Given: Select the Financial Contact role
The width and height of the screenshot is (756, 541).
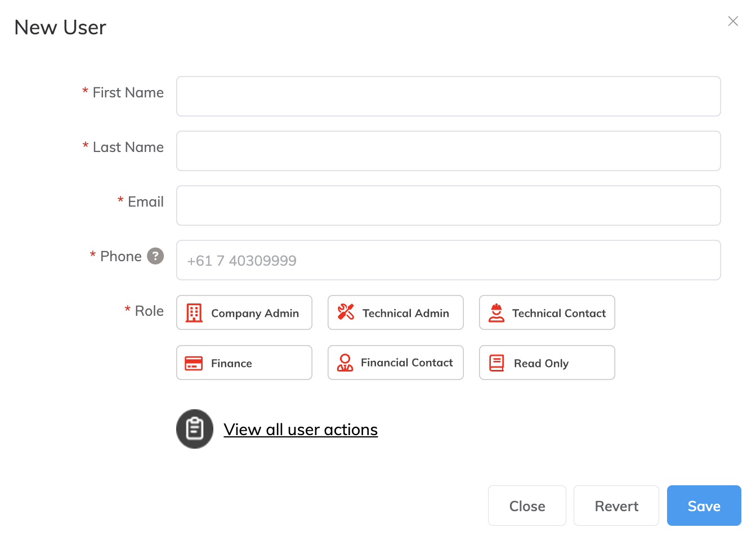Looking at the screenshot, I should click(x=396, y=363).
